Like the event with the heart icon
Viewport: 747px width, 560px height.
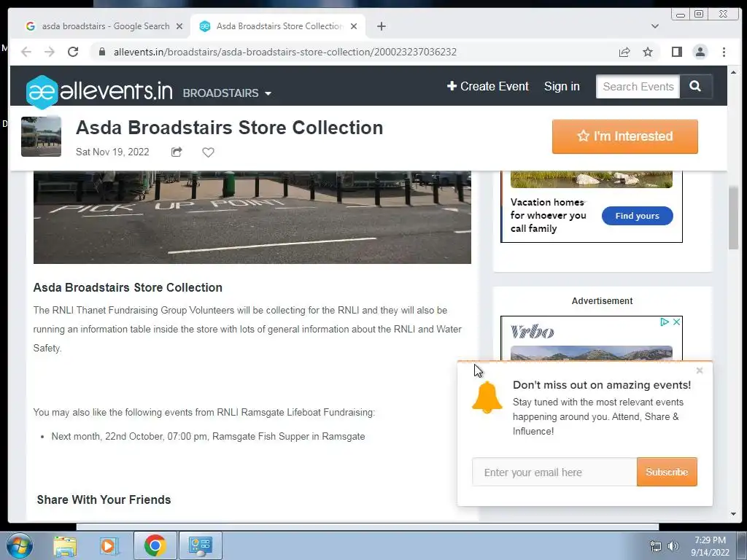(x=208, y=152)
